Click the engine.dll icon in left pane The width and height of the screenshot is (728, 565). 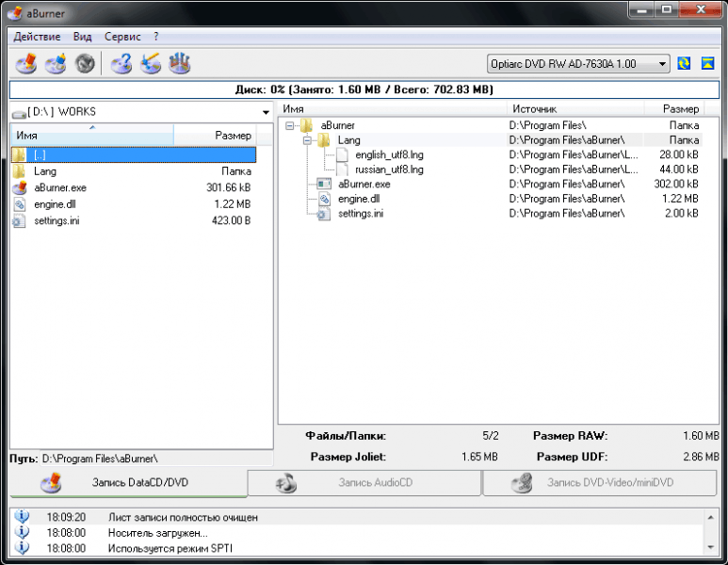coord(20,204)
